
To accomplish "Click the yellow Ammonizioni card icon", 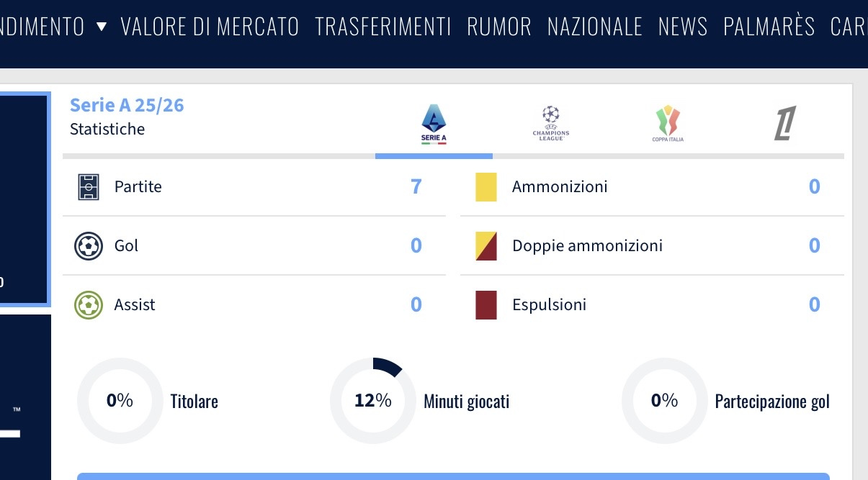I will point(486,187).
